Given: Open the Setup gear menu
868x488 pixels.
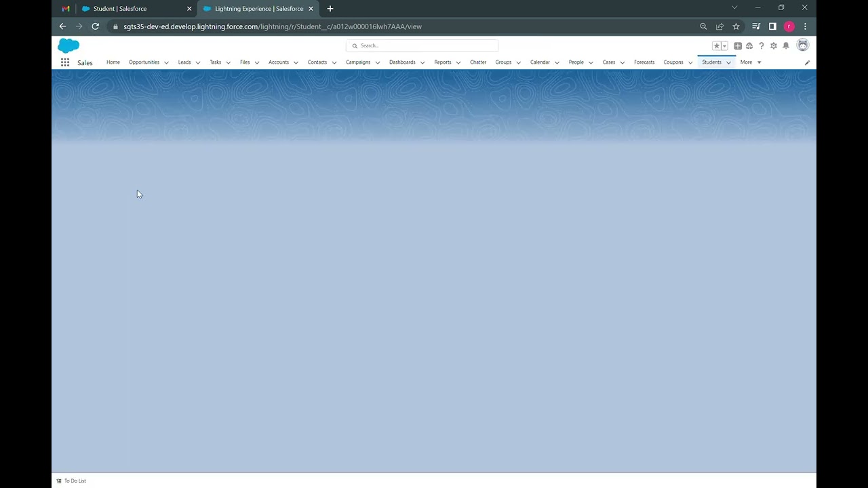Looking at the screenshot, I should pos(774,46).
